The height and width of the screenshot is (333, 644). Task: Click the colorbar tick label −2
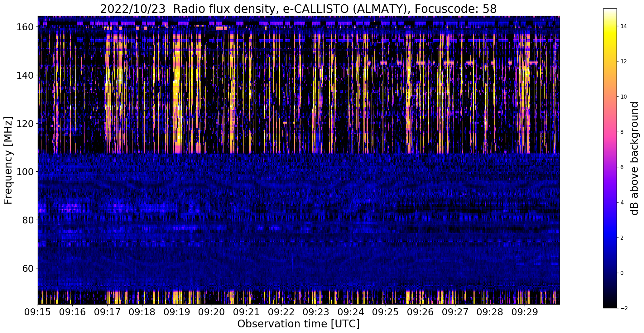624,308
